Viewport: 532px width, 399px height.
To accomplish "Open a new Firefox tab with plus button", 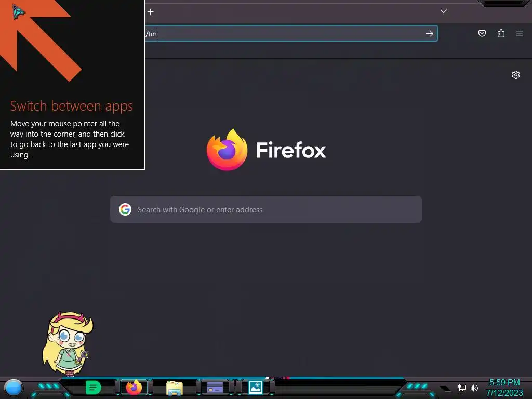I will [151, 12].
